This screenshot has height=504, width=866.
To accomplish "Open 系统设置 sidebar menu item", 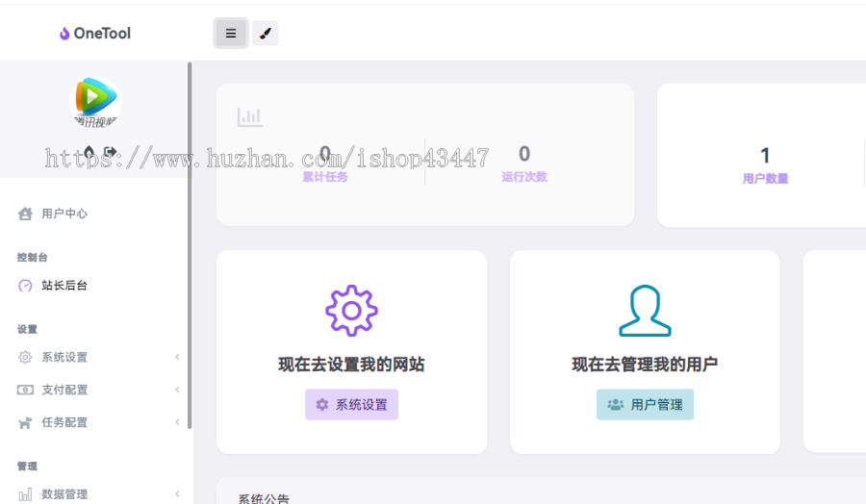I will coord(64,357).
